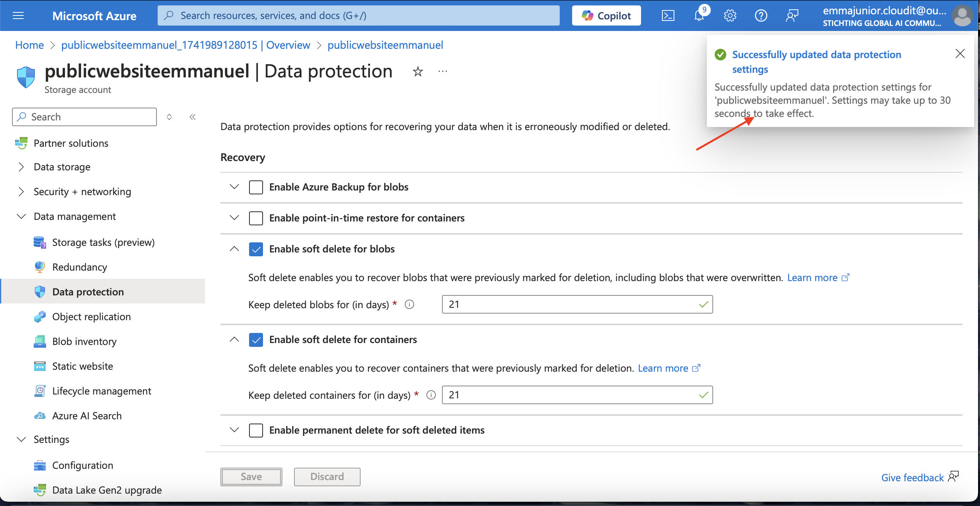The width and height of the screenshot is (980, 506).
Task: Open Static website in the sidebar
Action: 83,366
